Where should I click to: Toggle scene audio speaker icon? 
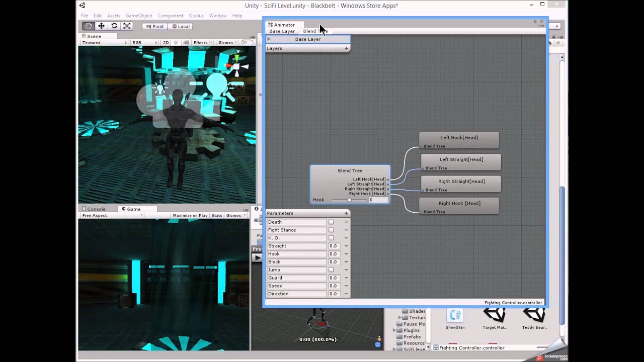click(186, 43)
